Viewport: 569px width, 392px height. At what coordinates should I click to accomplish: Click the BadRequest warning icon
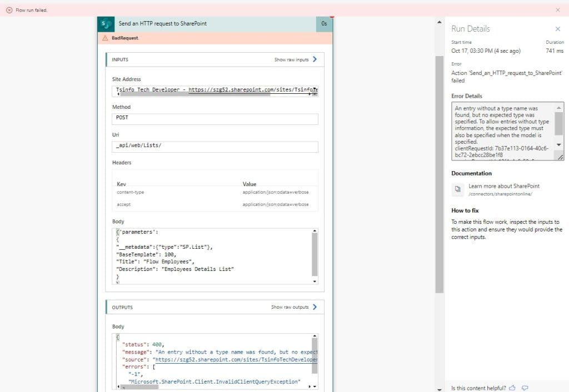105,38
